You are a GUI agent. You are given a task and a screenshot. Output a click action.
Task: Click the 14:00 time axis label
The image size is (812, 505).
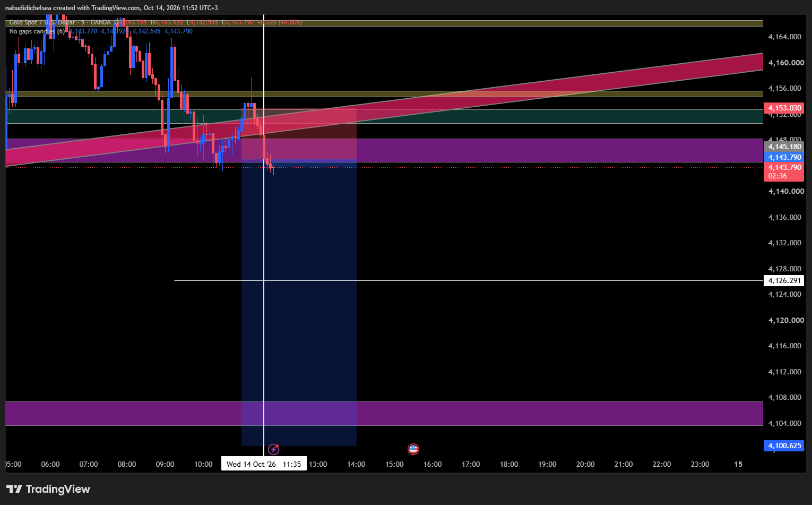click(356, 464)
